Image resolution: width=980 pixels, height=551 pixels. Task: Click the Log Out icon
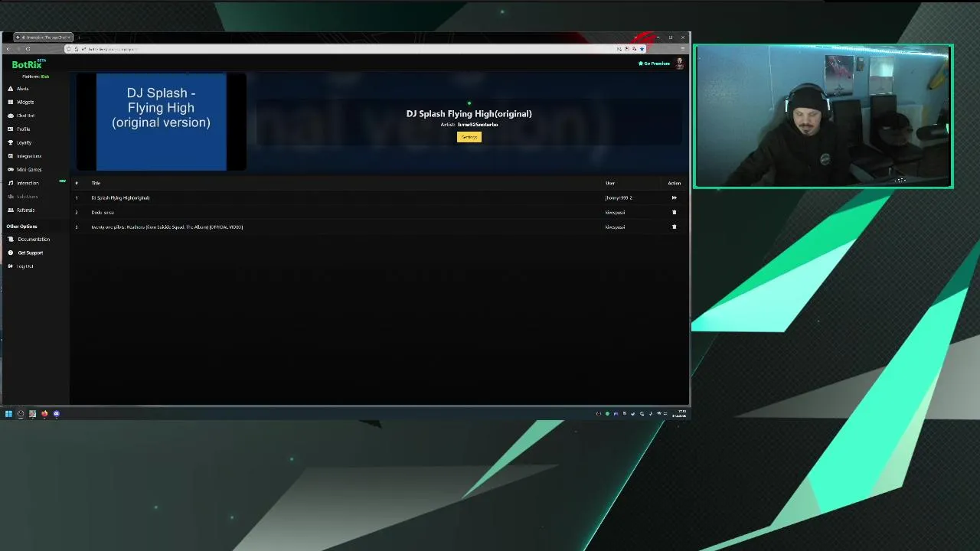coord(11,266)
